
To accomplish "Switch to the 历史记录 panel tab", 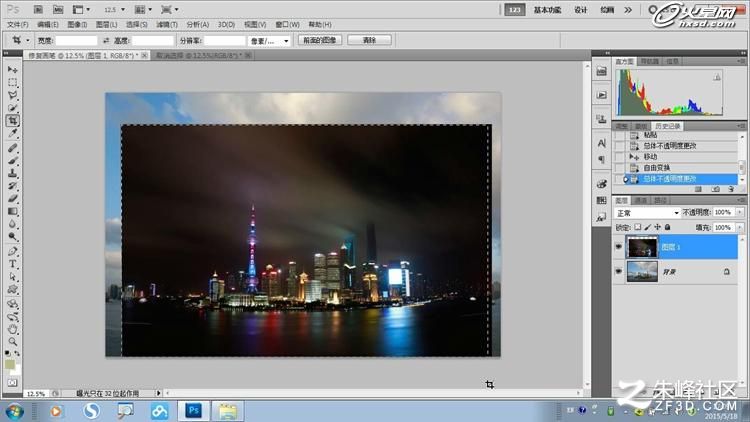I will [668, 126].
